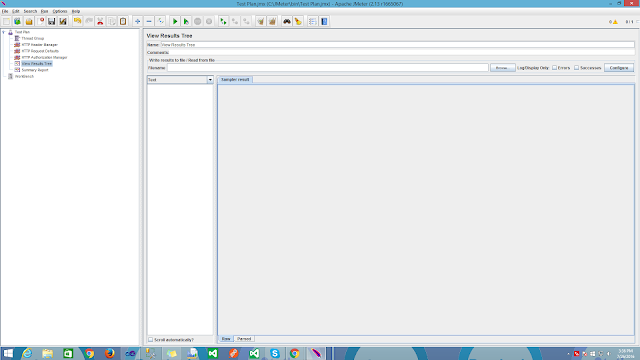Open the File menu

(x=5, y=11)
